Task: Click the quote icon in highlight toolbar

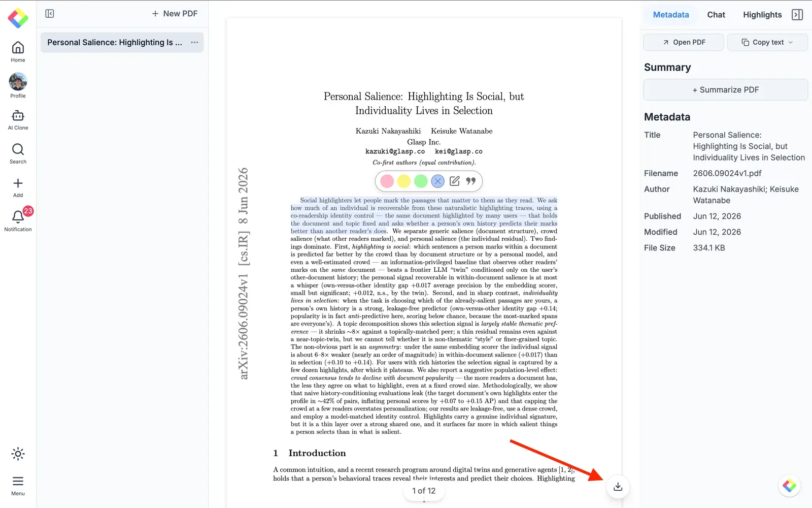Action: point(471,181)
